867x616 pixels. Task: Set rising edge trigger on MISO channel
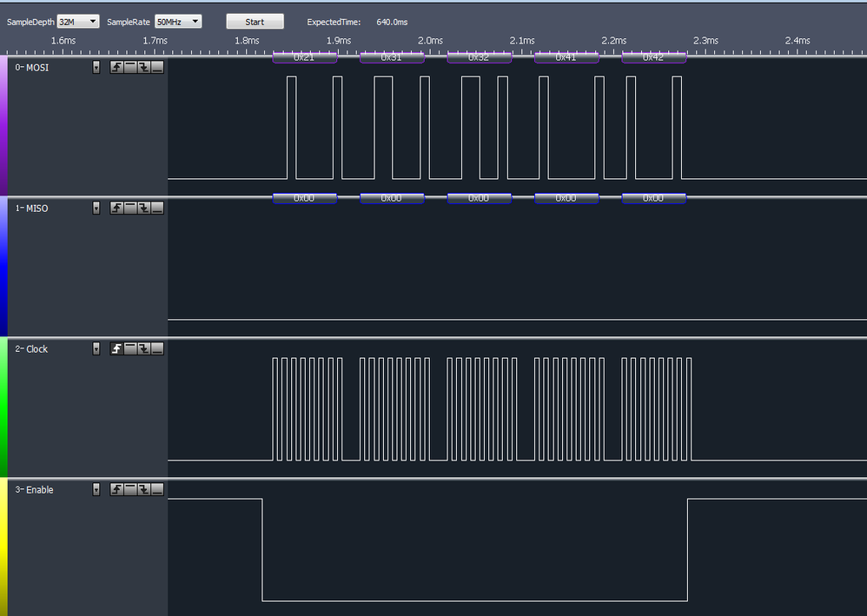coord(116,208)
